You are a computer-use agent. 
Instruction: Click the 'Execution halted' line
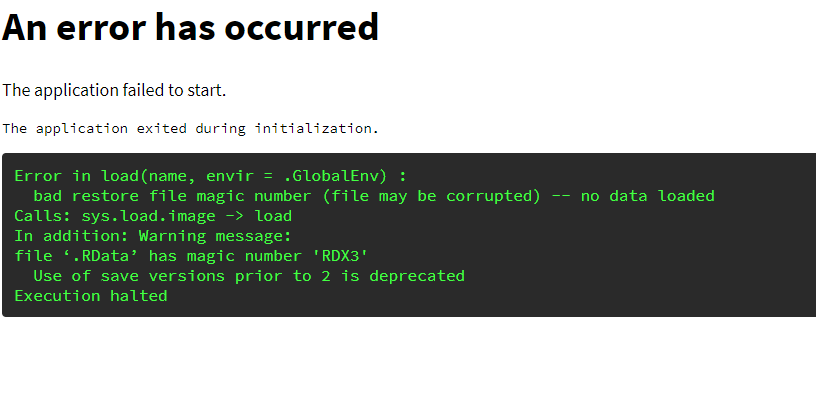tap(91, 295)
